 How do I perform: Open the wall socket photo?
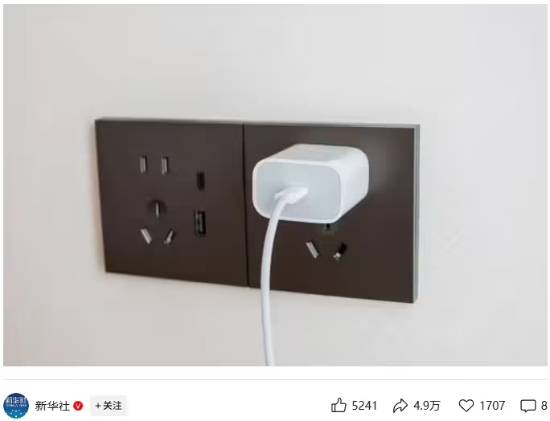[x=275, y=185]
